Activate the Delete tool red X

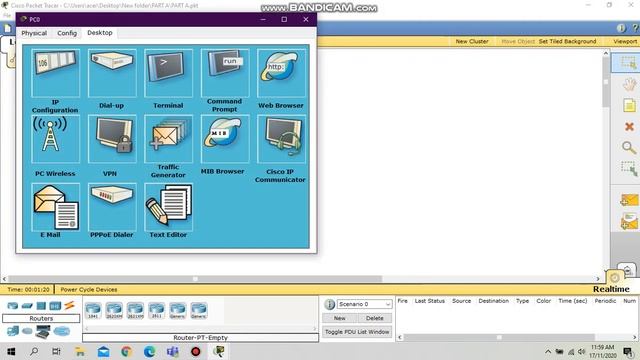[629, 127]
